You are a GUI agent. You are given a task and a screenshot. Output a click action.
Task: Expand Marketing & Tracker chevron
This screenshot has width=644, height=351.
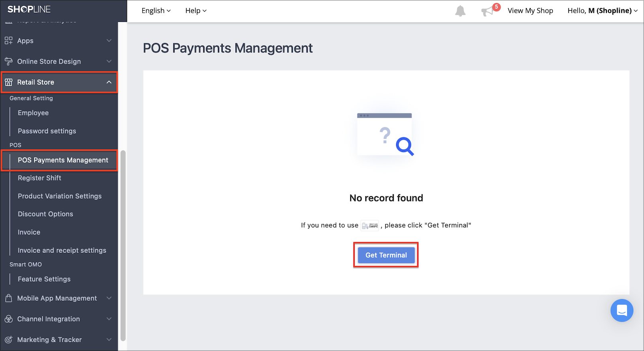pos(109,340)
